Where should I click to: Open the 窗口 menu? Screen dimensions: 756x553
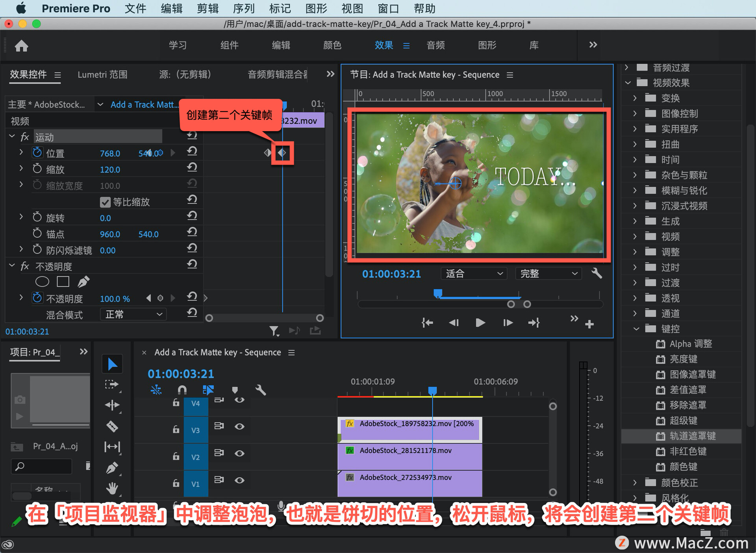click(x=388, y=8)
